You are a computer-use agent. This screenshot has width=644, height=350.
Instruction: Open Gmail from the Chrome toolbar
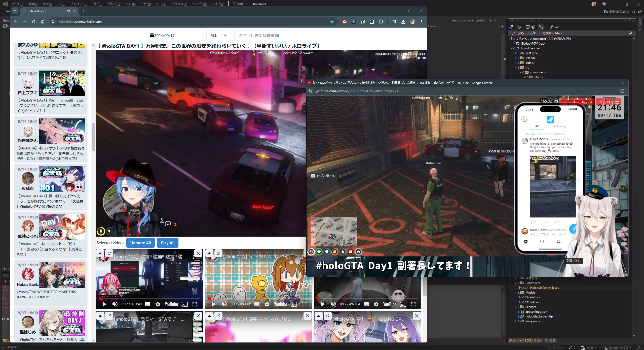pos(344,22)
